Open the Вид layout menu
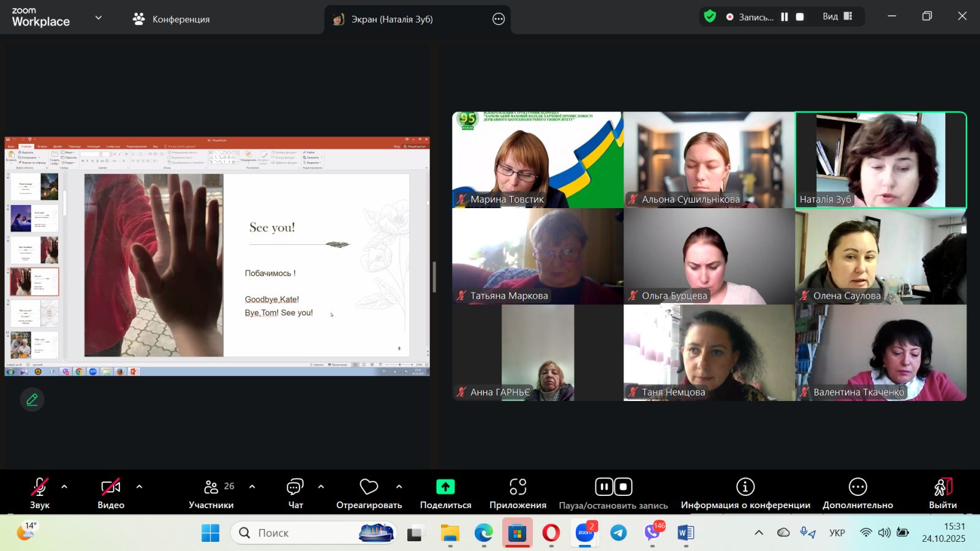This screenshot has width=980, height=551. (837, 17)
